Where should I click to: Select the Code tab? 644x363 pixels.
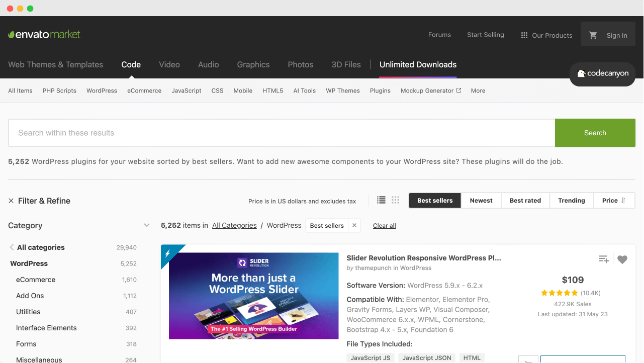pyautogui.click(x=131, y=65)
